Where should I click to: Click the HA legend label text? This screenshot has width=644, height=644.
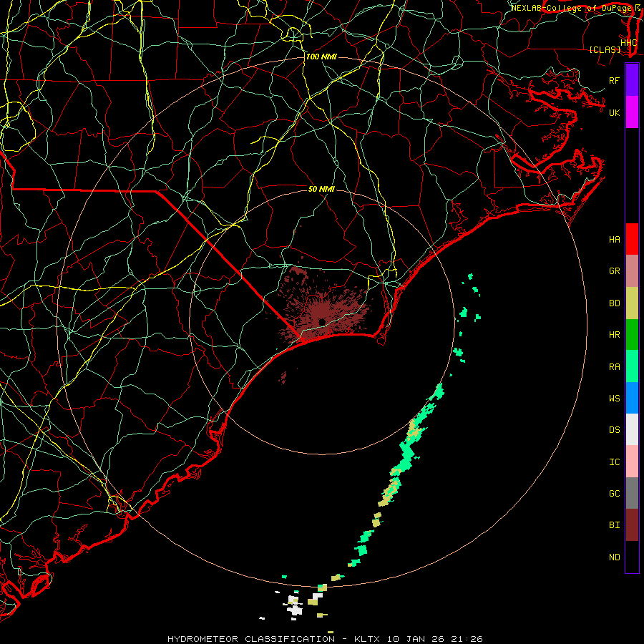click(x=615, y=240)
